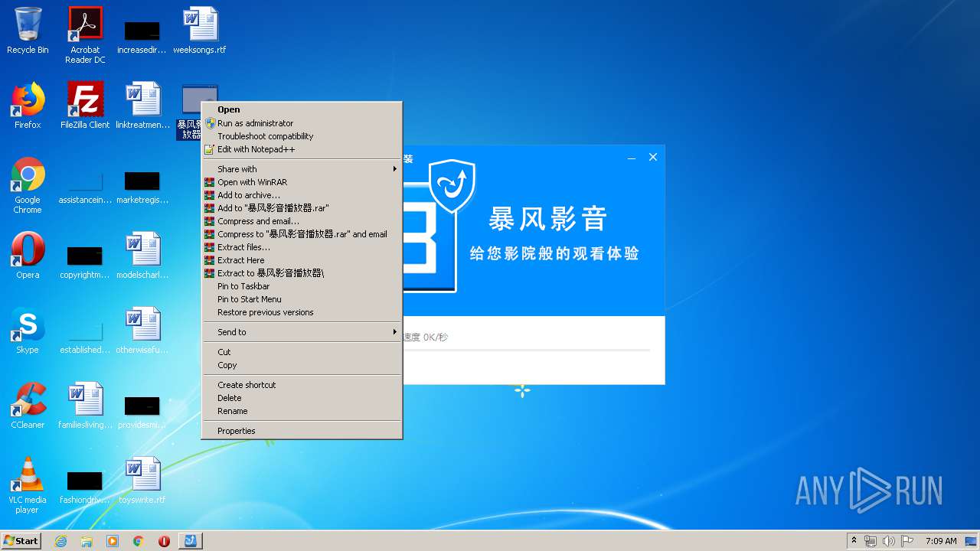Select Extract to 暴风影音播放器\ folder
The image size is (980, 551).
pyautogui.click(x=302, y=273)
